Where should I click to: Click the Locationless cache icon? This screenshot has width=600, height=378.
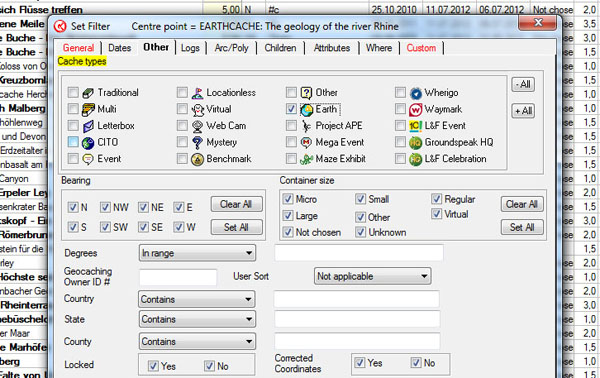(197, 93)
